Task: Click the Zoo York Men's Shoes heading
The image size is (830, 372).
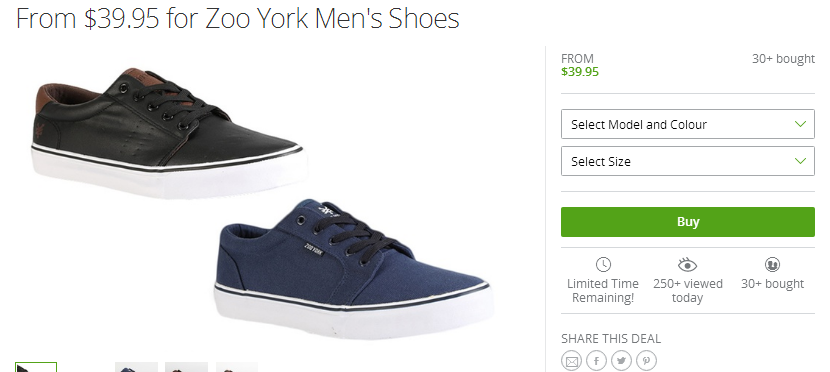Action: click(238, 18)
